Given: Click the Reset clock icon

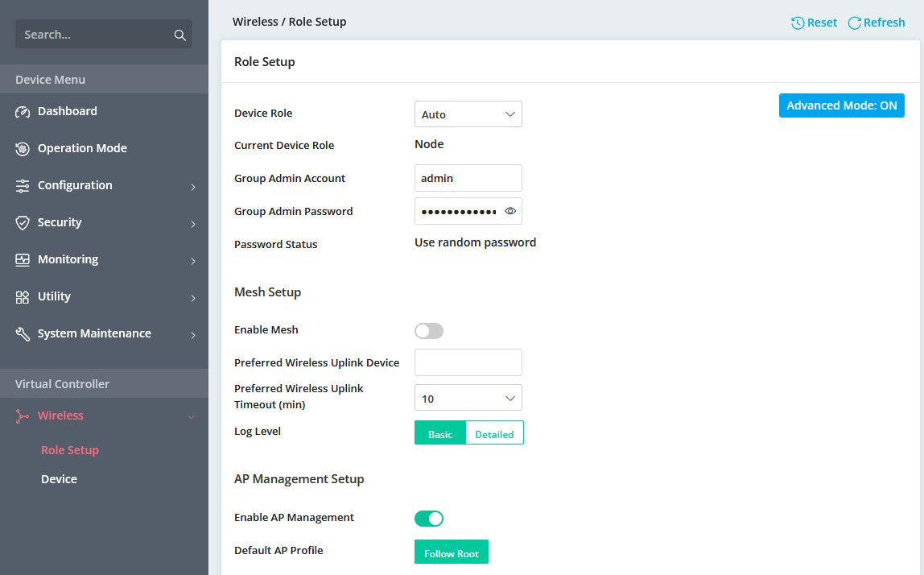Looking at the screenshot, I should pyautogui.click(x=798, y=23).
